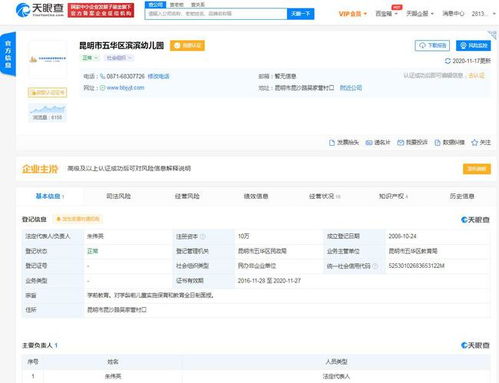This screenshot has height=383, width=499.
Task: Expand the green 正常 status tag
Action: pyautogui.click(x=90, y=58)
